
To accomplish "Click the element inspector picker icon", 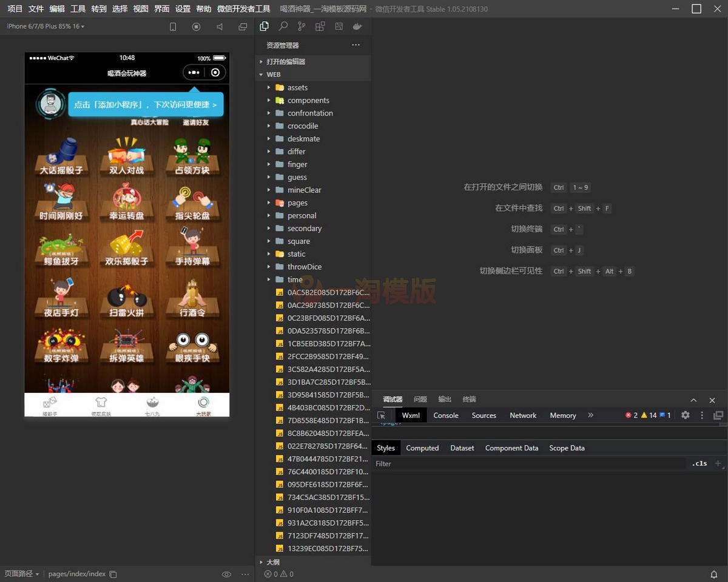I will (x=381, y=415).
